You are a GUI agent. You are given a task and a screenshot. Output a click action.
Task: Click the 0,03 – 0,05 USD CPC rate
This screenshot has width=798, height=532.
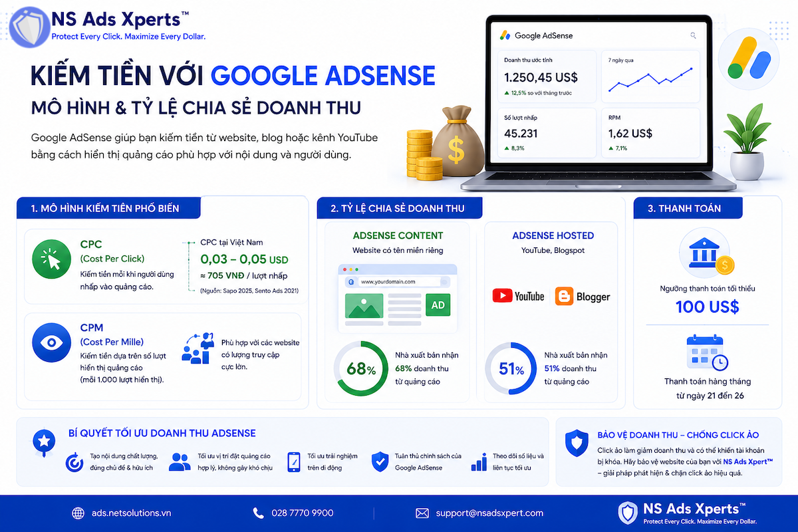tap(244, 259)
